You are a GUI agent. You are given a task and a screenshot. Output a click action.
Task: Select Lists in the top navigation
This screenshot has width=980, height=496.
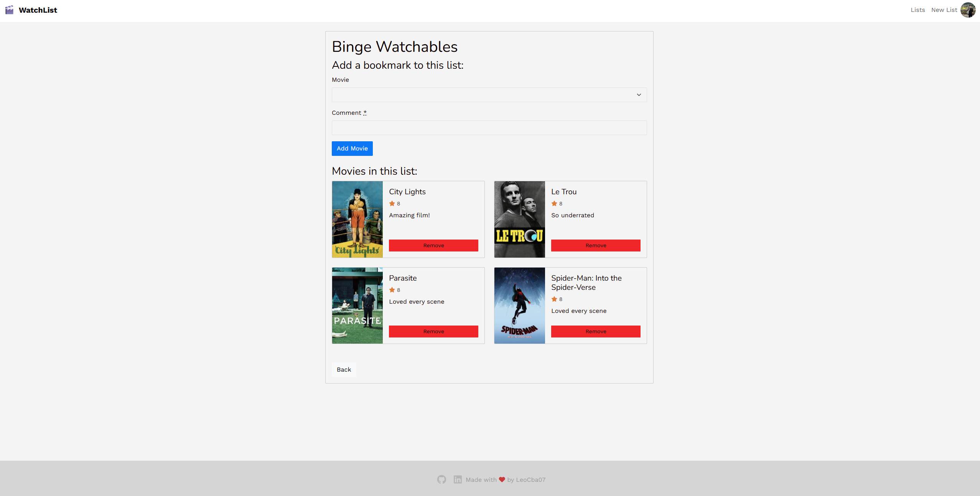tap(917, 10)
